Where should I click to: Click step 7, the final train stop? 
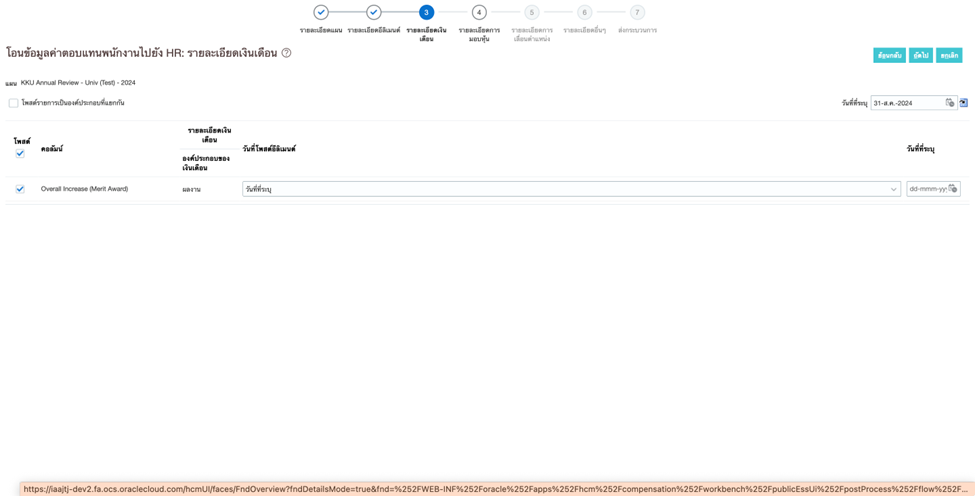point(637,13)
